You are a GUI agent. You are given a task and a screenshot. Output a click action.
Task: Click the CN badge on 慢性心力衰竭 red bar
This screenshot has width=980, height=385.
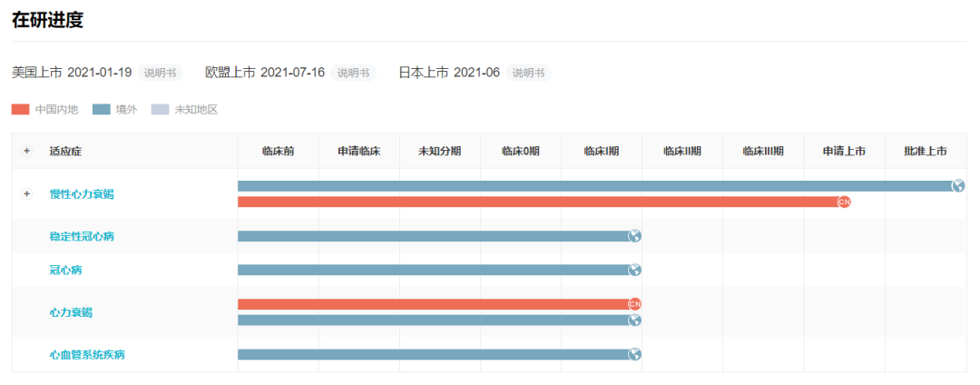click(x=844, y=202)
